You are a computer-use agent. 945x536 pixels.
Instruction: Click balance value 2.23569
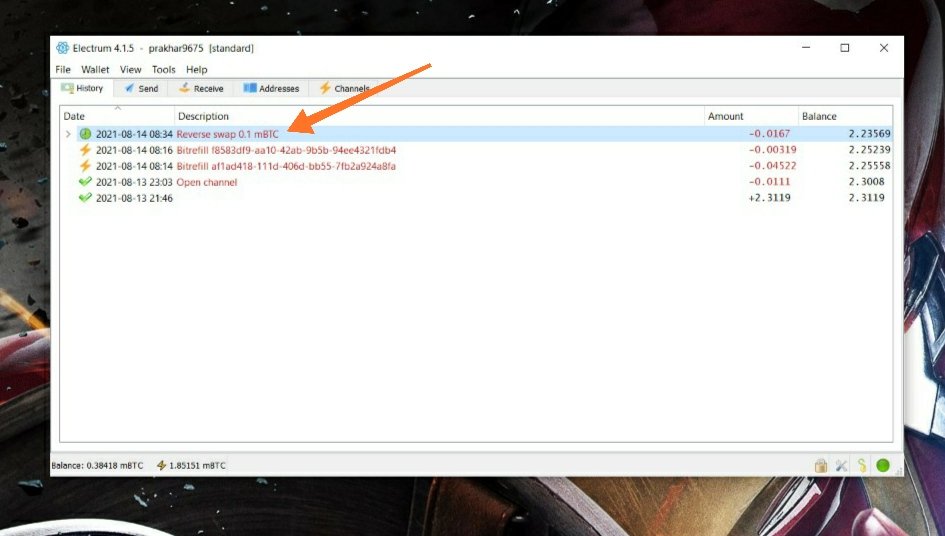click(x=870, y=133)
